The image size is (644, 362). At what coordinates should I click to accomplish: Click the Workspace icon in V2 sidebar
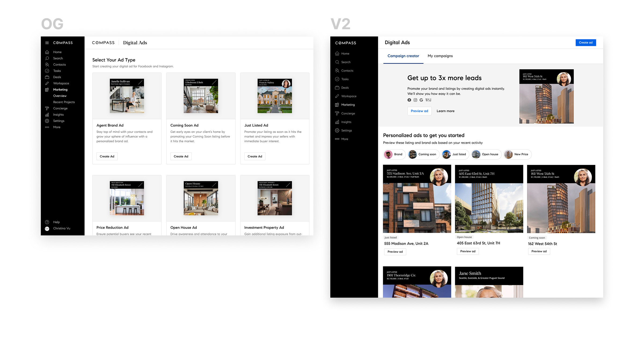coord(337,96)
